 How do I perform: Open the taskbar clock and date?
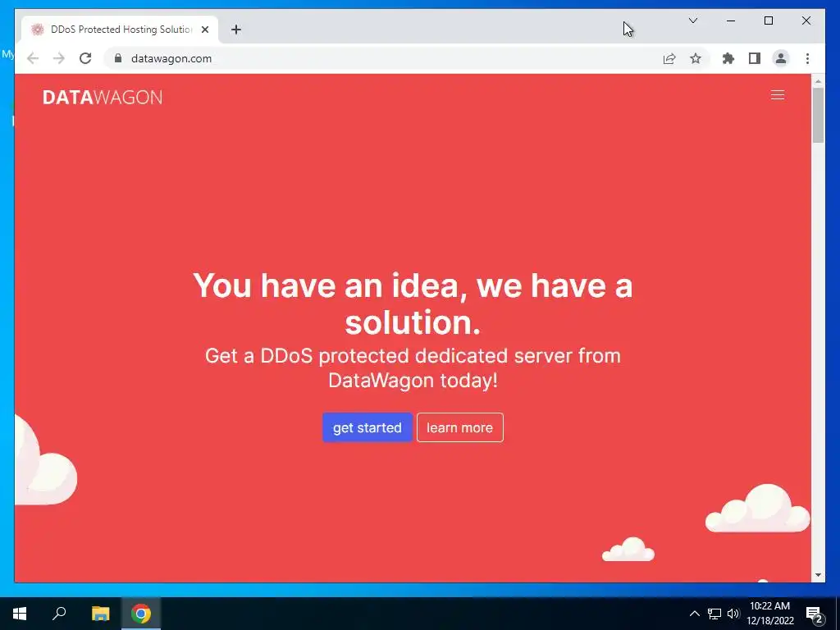(769, 614)
